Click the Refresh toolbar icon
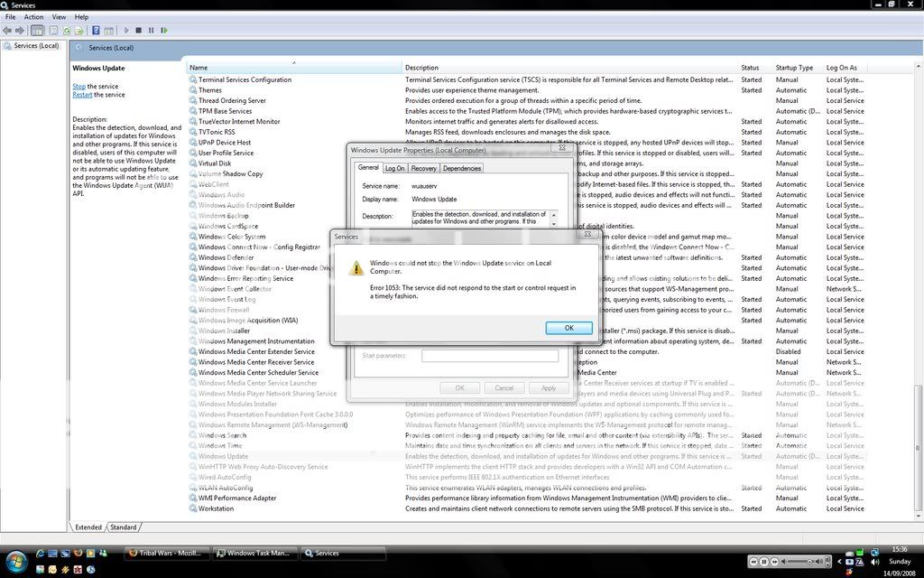The image size is (924, 578). click(67, 31)
